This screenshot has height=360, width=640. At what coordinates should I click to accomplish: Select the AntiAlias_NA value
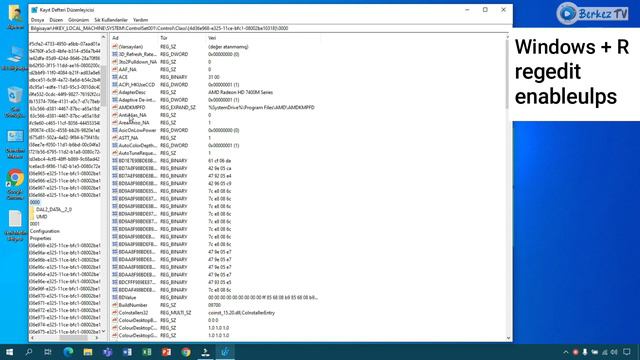click(x=132, y=115)
